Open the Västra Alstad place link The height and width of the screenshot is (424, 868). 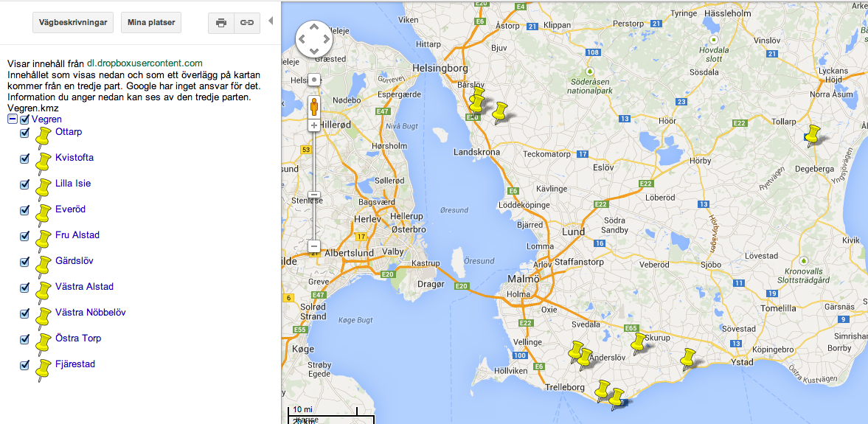click(84, 287)
